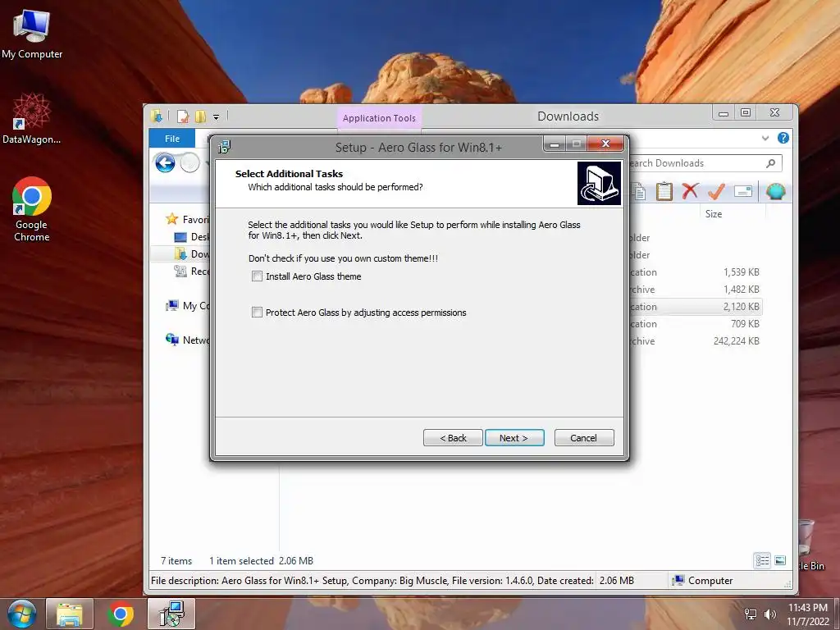Select the file sized 242,224 KB
The height and width of the screenshot is (630, 840).
pos(696,340)
